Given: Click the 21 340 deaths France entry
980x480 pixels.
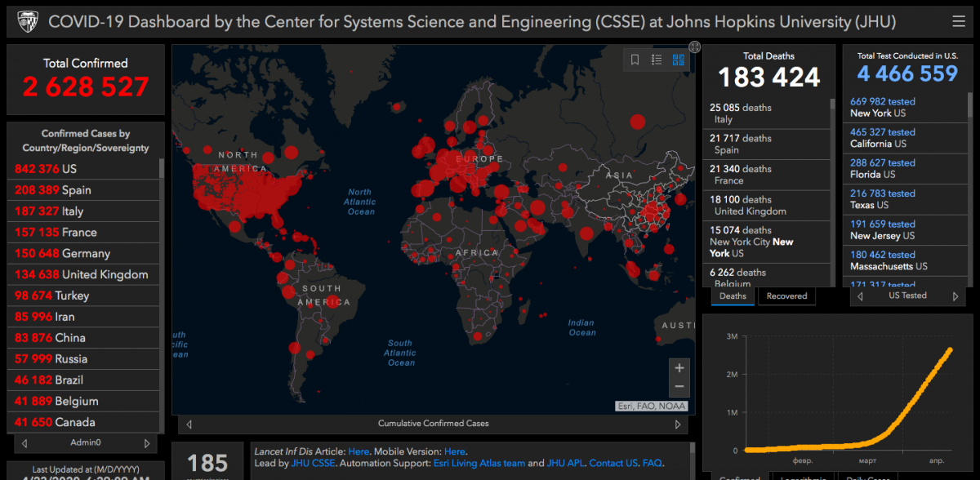Looking at the screenshot, I should 767,175.
